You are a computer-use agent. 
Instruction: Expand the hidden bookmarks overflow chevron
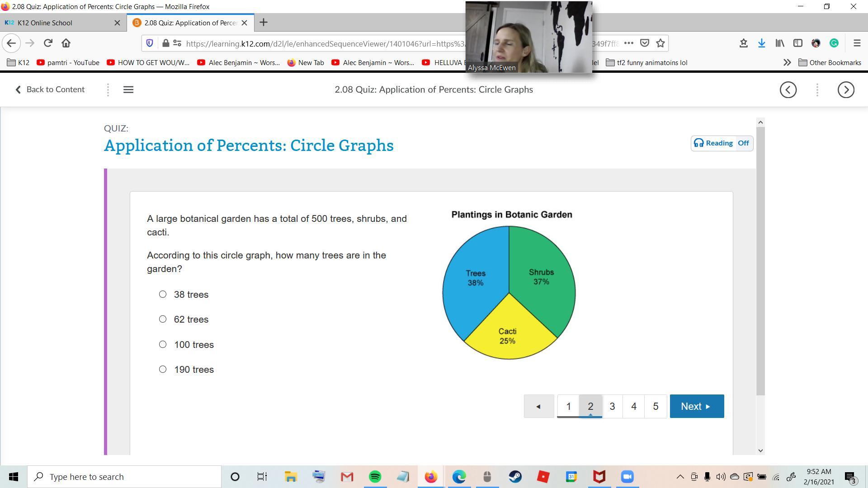787,63
